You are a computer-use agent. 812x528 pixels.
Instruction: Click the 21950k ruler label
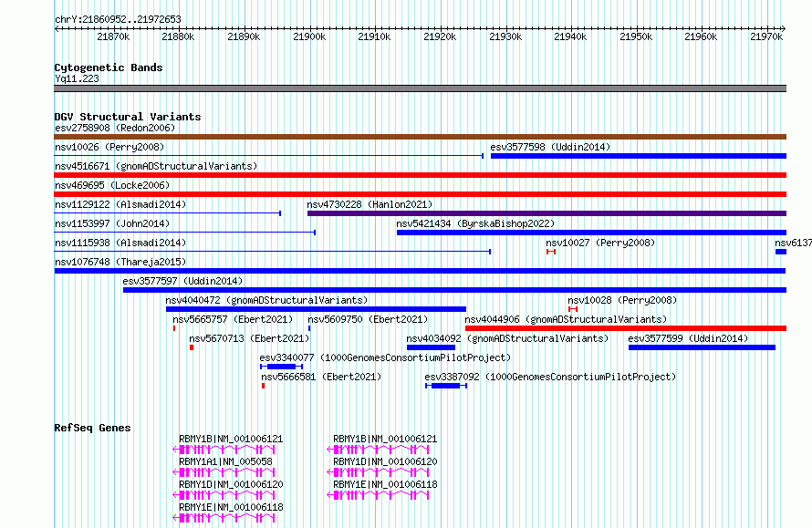[636, 36]
